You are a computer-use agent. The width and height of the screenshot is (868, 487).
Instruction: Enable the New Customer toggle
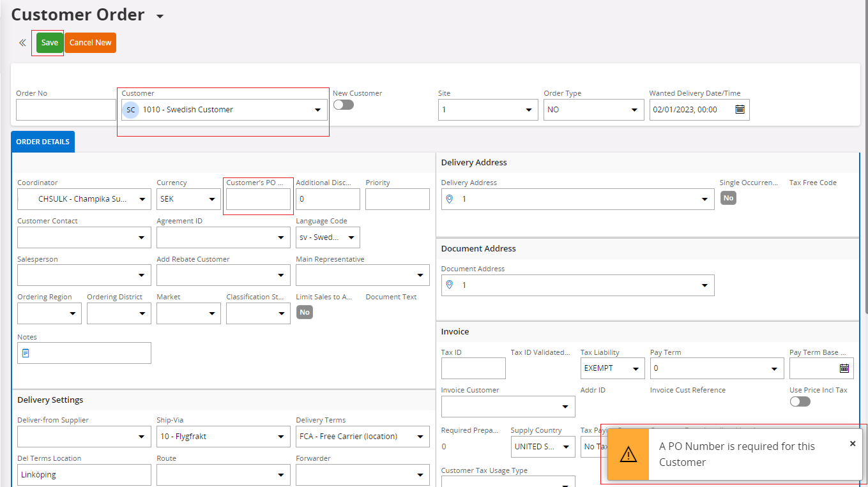coord(343,105)
